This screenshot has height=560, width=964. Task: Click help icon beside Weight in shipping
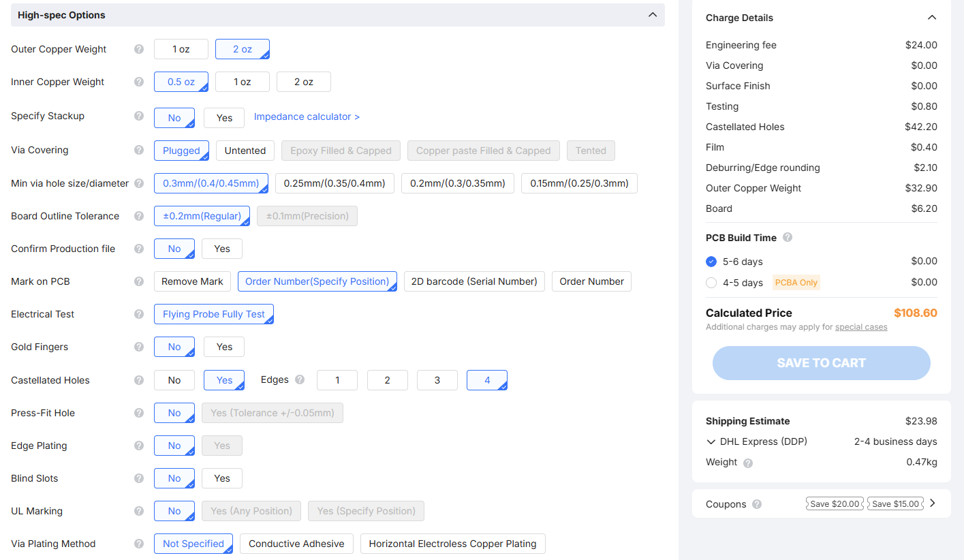[748, 463]
